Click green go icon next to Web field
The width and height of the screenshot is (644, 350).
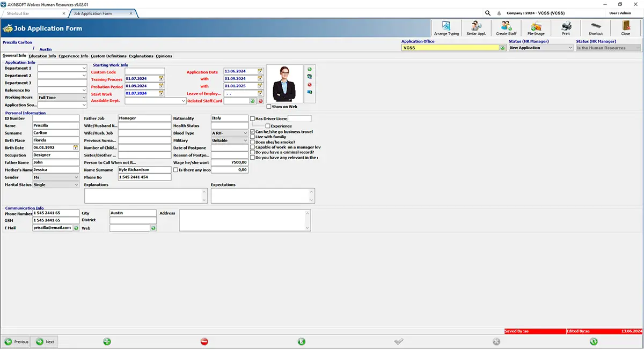pos(153,228)
